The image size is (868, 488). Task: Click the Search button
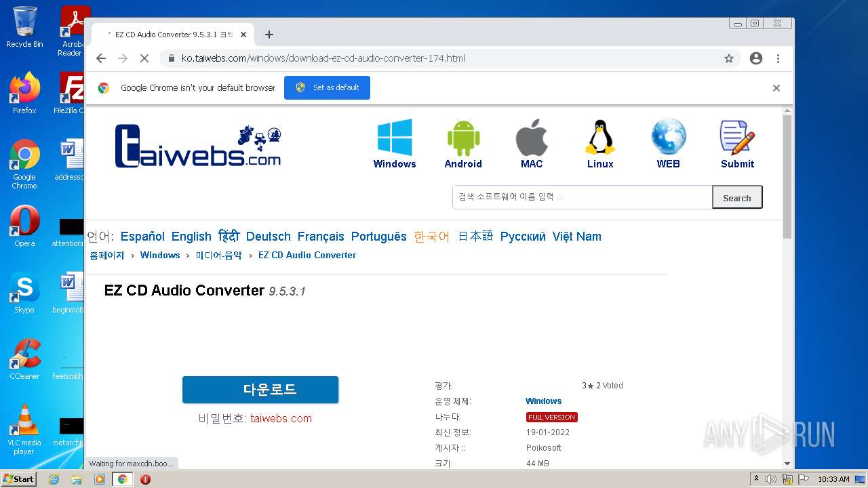737,197
